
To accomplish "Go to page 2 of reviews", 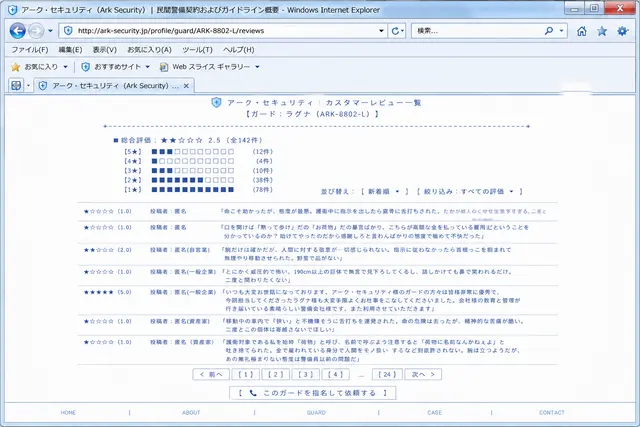I will click(276, 374).
